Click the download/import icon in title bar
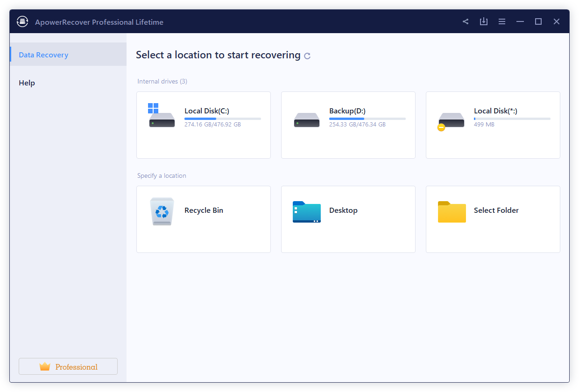Screen dimensions: 579x392 pos(484,21)
